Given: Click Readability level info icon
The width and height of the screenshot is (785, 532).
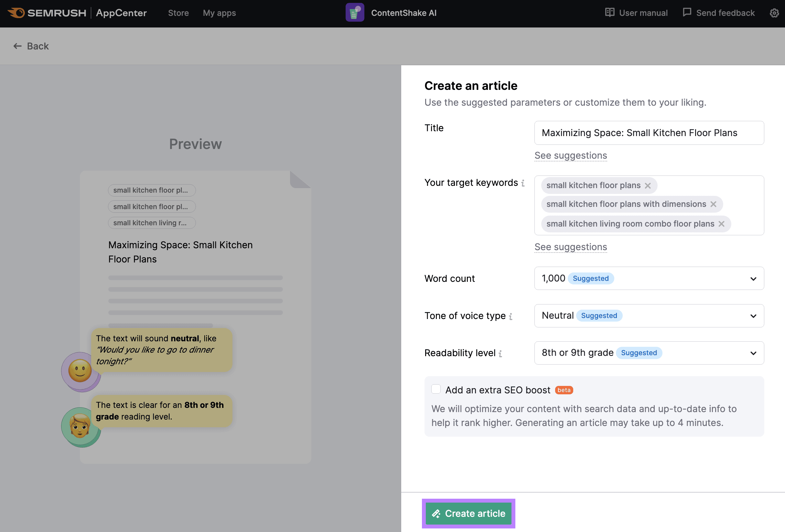Looking at the screenshot, I should click(x=500, y=353).
